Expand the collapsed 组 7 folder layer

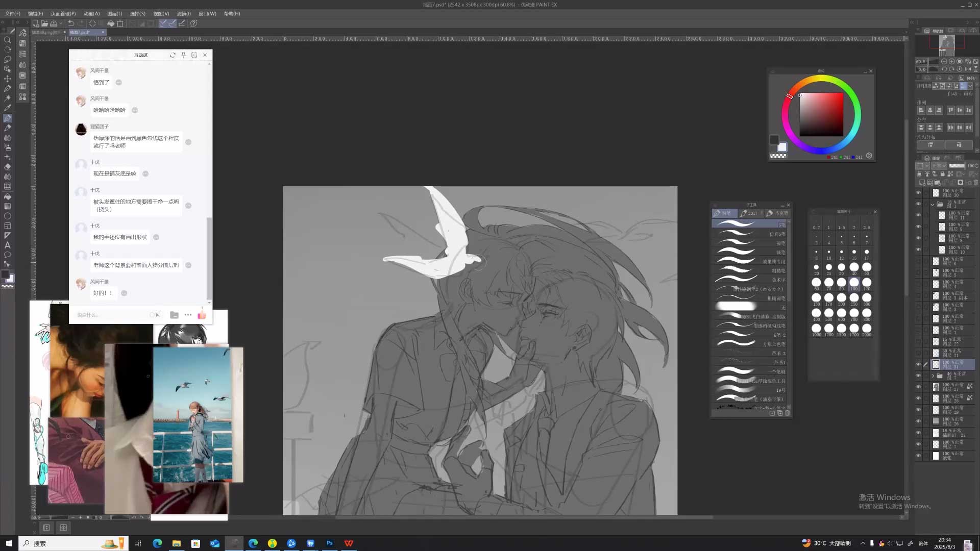pos(933,376)
